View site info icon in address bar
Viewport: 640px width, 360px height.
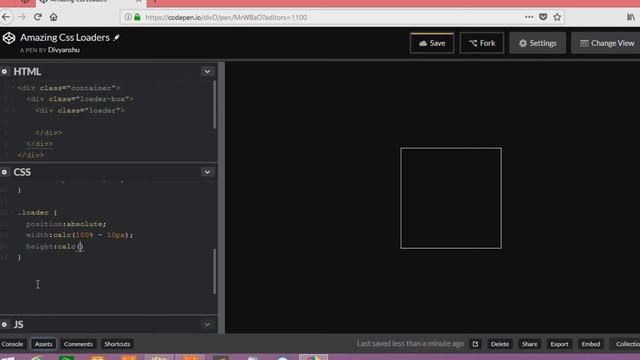pyautogui.click(x=128, y=17)
